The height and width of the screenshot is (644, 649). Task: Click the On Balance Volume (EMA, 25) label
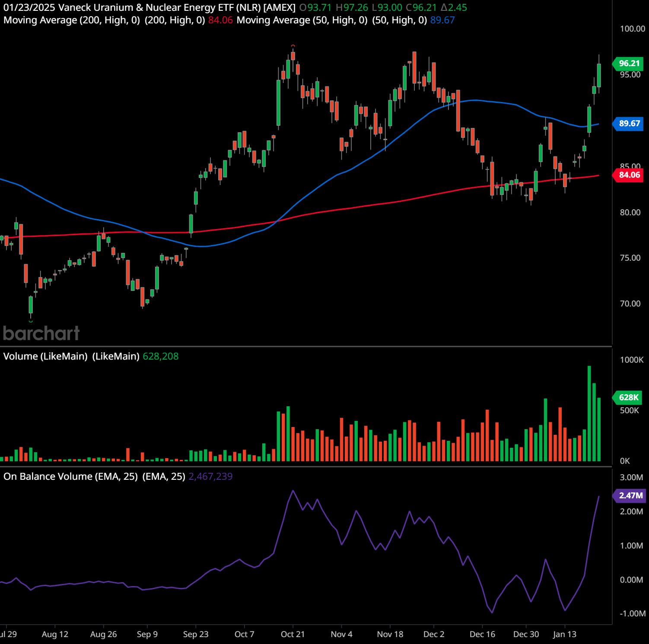(71, 476)
